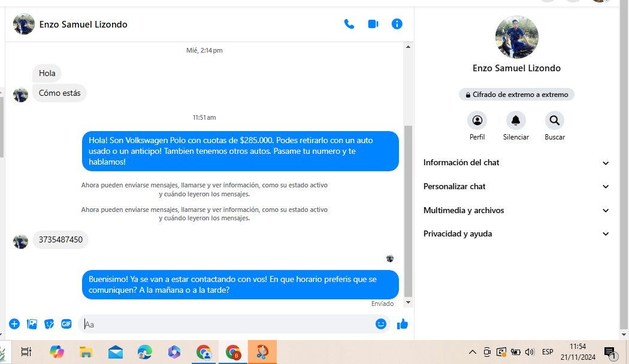
Task: Expand Personalizar chat section
Action: [x=516, y=186]
